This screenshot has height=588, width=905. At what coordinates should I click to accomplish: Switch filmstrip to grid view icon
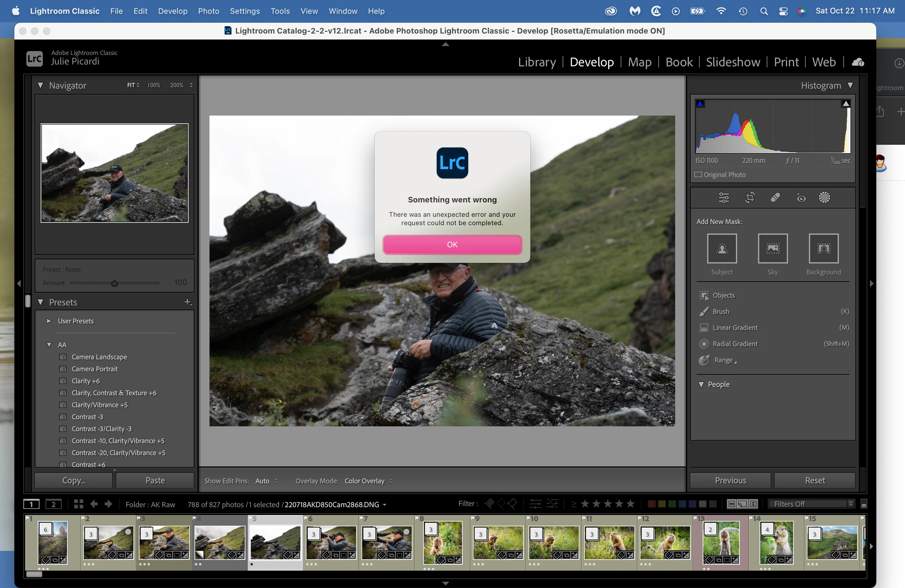(79, 504)
